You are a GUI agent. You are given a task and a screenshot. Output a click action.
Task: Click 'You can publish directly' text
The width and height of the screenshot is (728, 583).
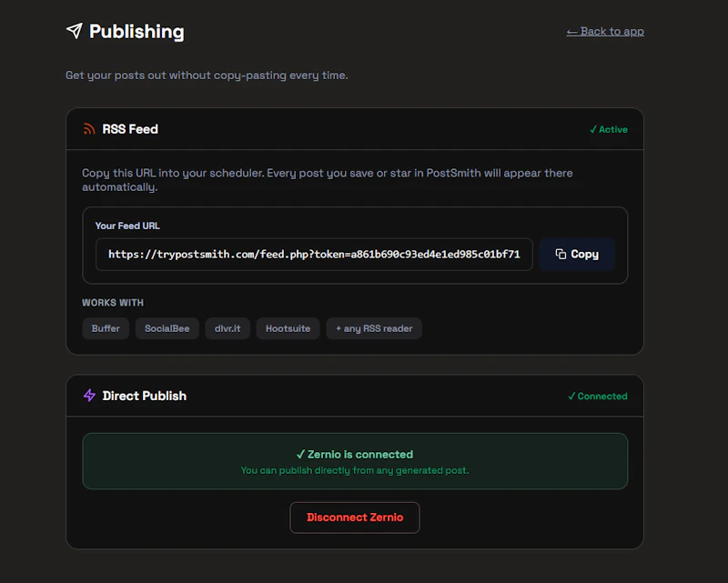pyautogui.click(x=355, y=470)
